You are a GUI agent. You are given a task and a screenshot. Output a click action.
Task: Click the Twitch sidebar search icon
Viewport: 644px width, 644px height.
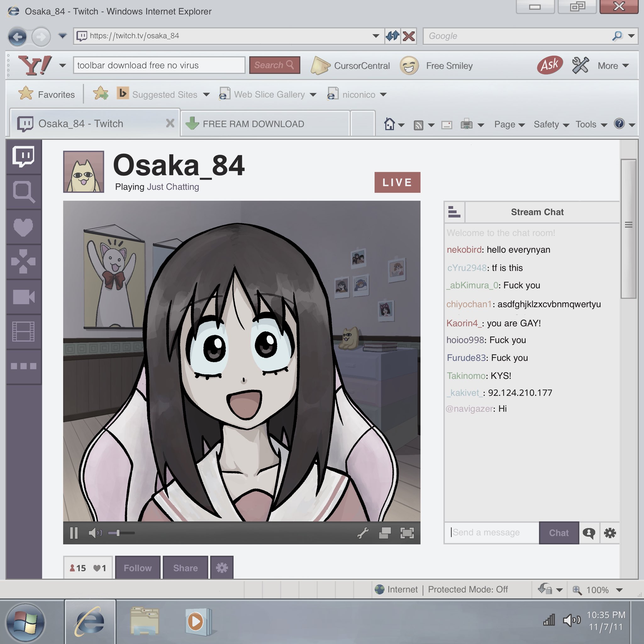(23, 192)
